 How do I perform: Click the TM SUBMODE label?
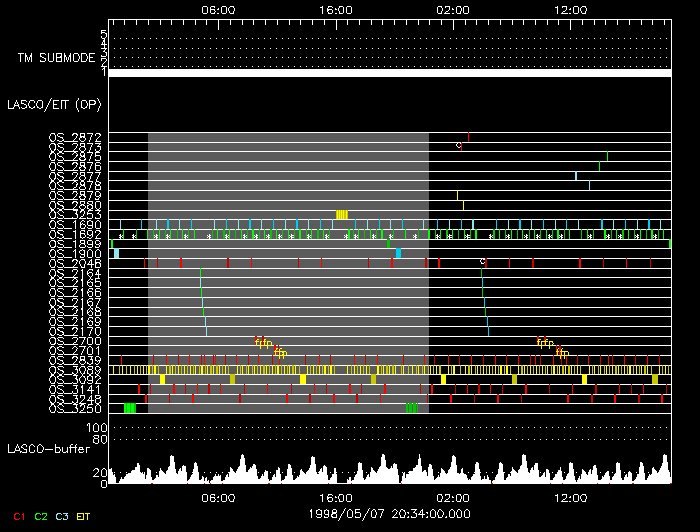point(57,58)
